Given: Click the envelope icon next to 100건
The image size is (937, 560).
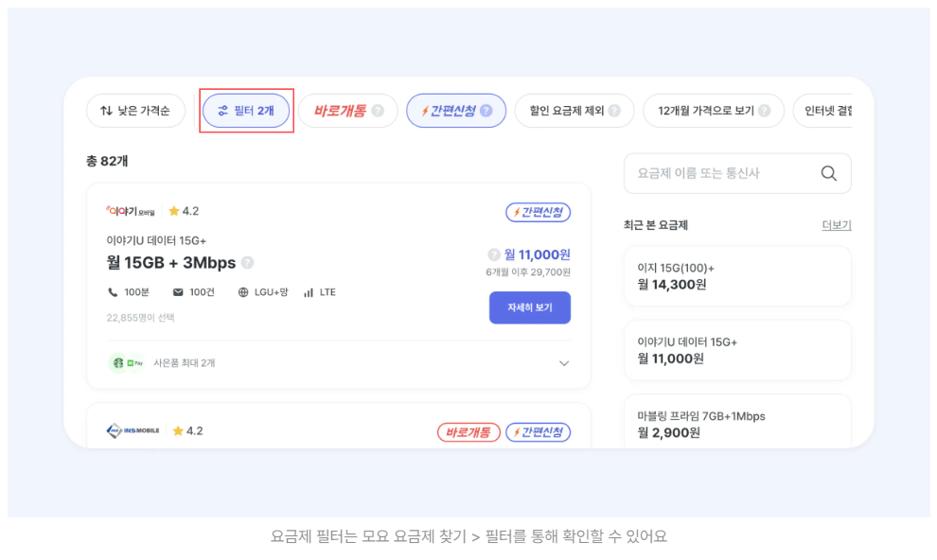Looking at the screenshot, I should coord(178,292).
